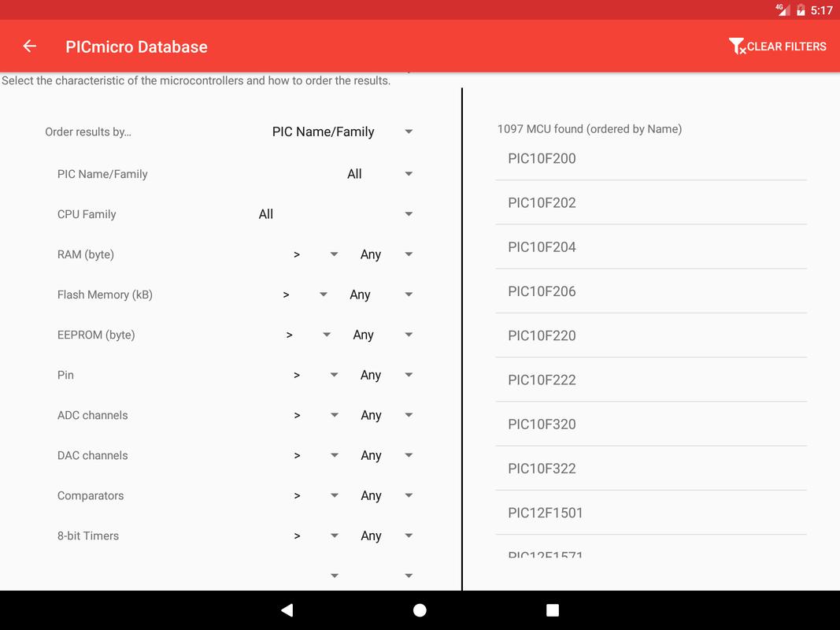Open Pin comparison operator dropdown

315,375
